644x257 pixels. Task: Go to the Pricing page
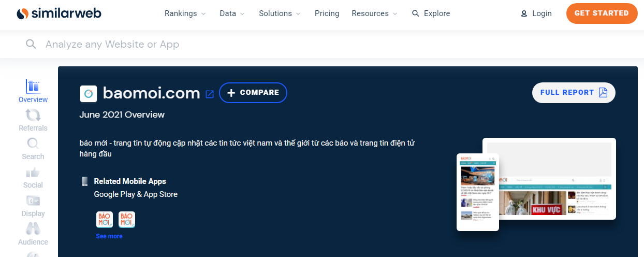(327, 13)
